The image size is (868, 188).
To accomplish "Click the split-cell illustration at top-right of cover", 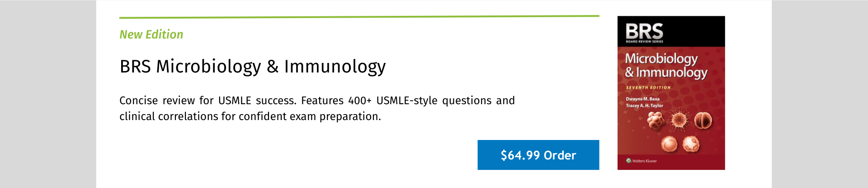I will click(703, 121).
